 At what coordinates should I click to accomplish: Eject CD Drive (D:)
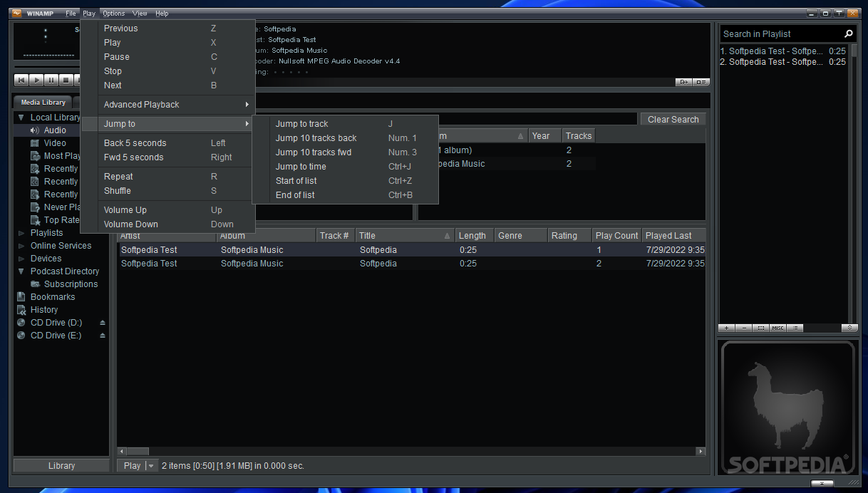pos(103,323)
